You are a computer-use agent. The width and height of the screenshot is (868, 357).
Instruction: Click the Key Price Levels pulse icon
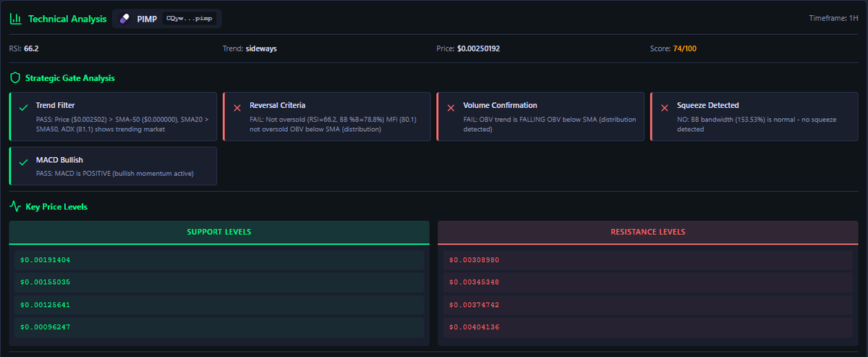pyautogui.click(x=15, y=206)
